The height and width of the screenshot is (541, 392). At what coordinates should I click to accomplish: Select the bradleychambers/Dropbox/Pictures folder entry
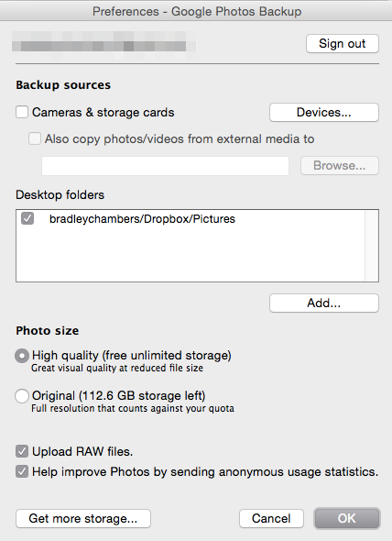142,219
